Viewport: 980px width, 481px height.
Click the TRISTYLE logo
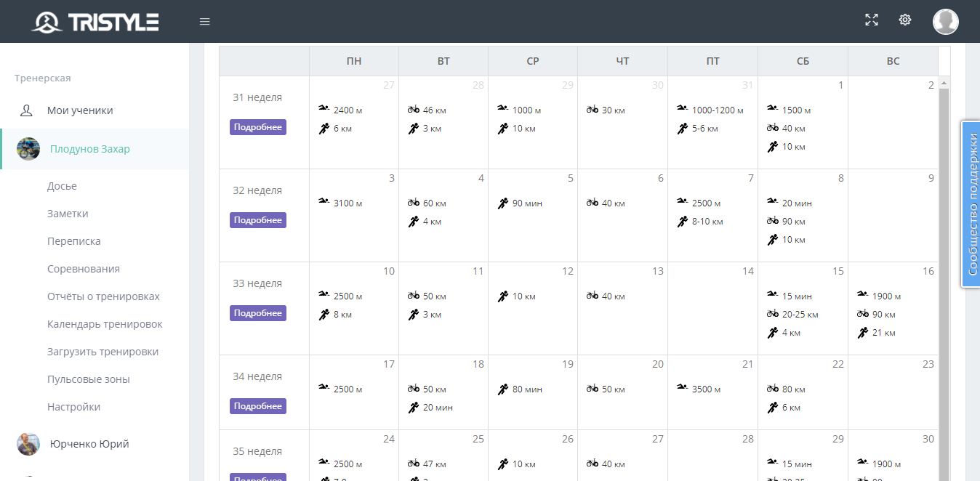pos(95,22)
